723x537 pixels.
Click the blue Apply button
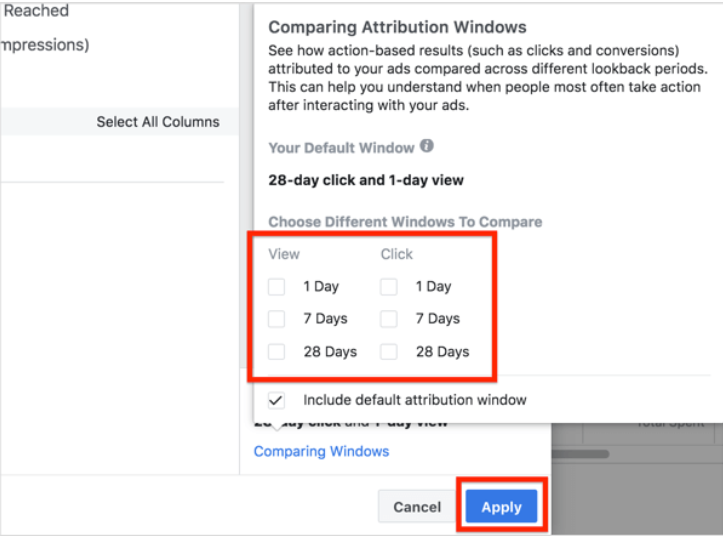(x=501, y=507)
